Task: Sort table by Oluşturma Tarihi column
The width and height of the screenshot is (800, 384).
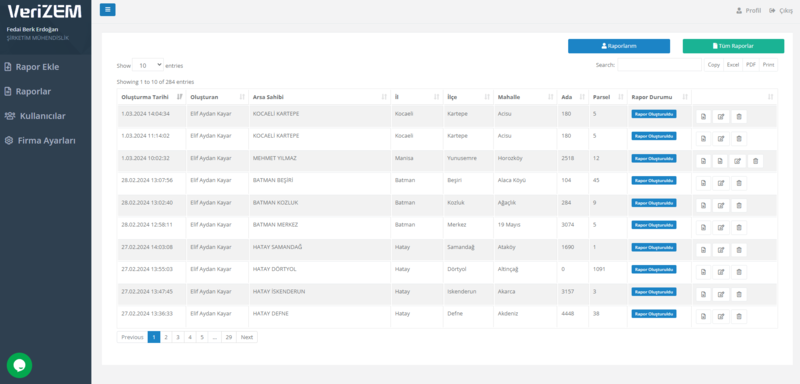Action: [152, 97]
